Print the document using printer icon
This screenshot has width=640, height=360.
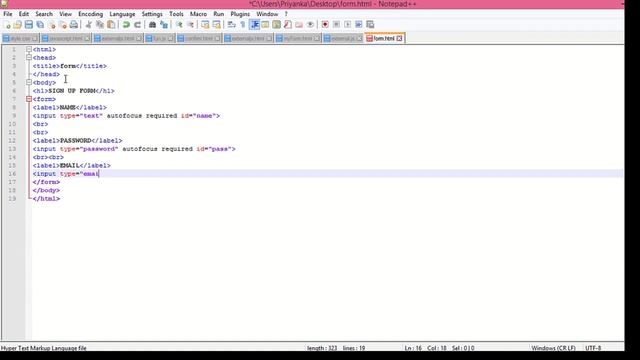[74, 25]
